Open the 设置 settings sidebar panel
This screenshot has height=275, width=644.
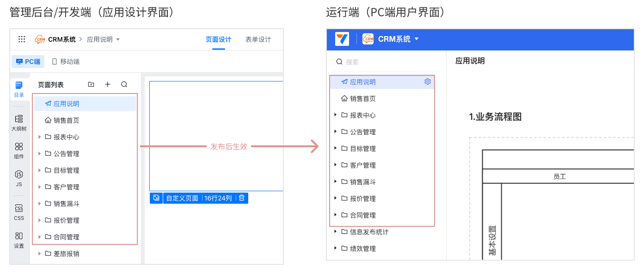point(19,239)
